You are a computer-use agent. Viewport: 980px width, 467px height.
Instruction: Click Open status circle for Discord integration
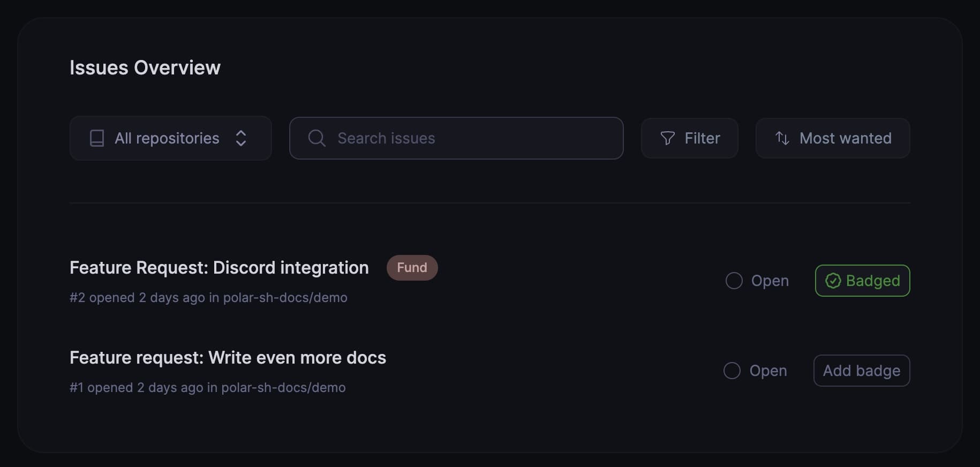(734, 281)
